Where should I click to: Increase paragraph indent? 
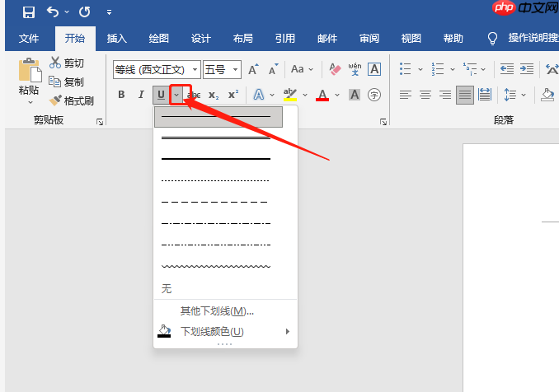click(x=527, y=69)
